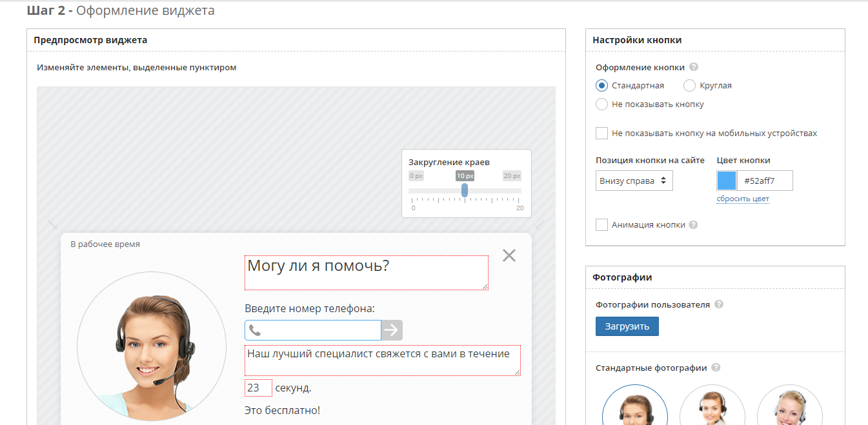Click the arrow submit icon next to phone field
This screenshot has width=868, height=425.
click(392, 330)
